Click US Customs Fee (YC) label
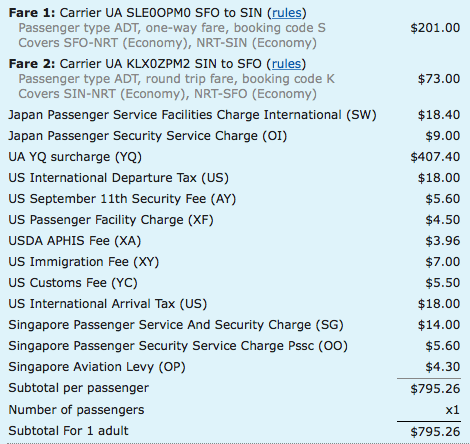Image resolution: width=470 pixels, height=444 pixels. pos(73,283)
